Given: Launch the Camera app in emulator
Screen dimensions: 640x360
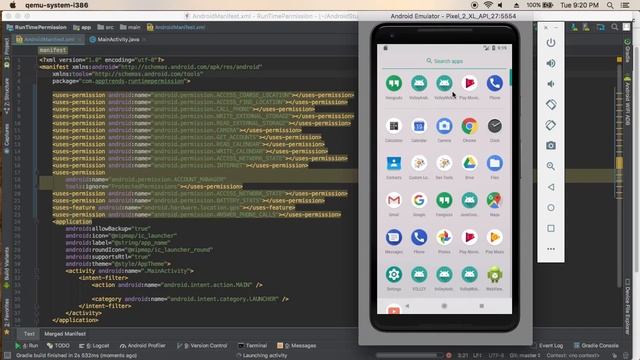Looking at the screenshot, I should 444,126.
